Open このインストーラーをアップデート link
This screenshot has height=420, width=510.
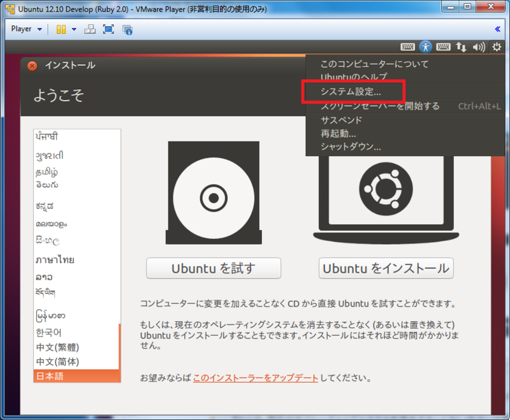point(256,378)
